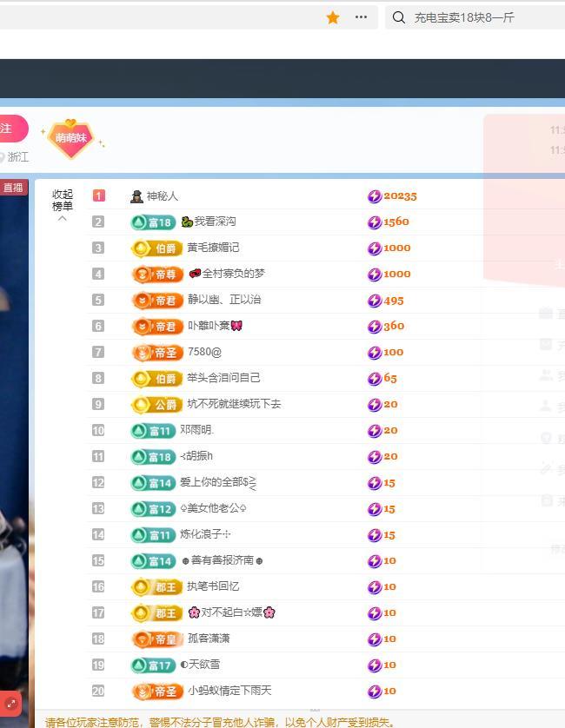The height and width of the screenshot is (728, 565).
Task: Open user 全村寄负的梦 profile
Action: (233, 274)
